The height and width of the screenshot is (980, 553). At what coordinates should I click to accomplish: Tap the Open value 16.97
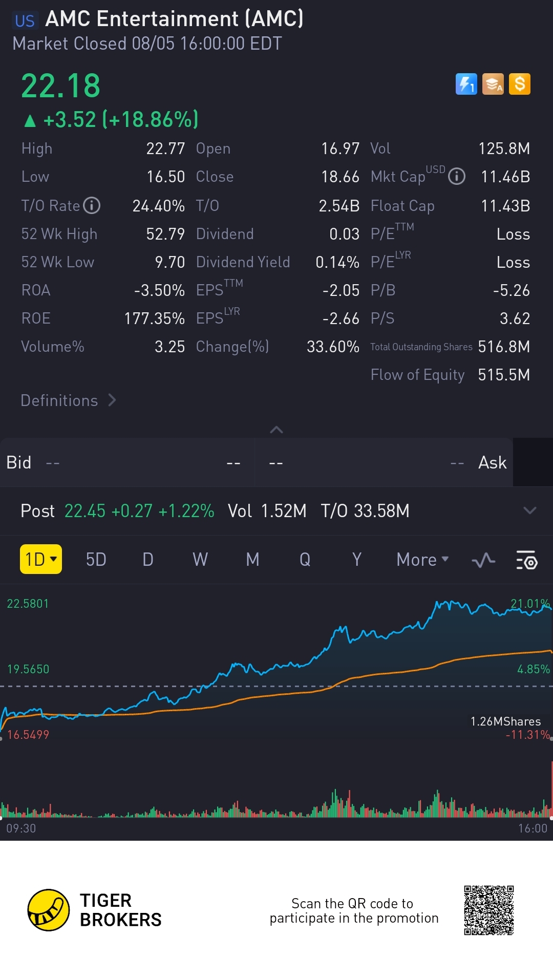[x=341, y=148]
